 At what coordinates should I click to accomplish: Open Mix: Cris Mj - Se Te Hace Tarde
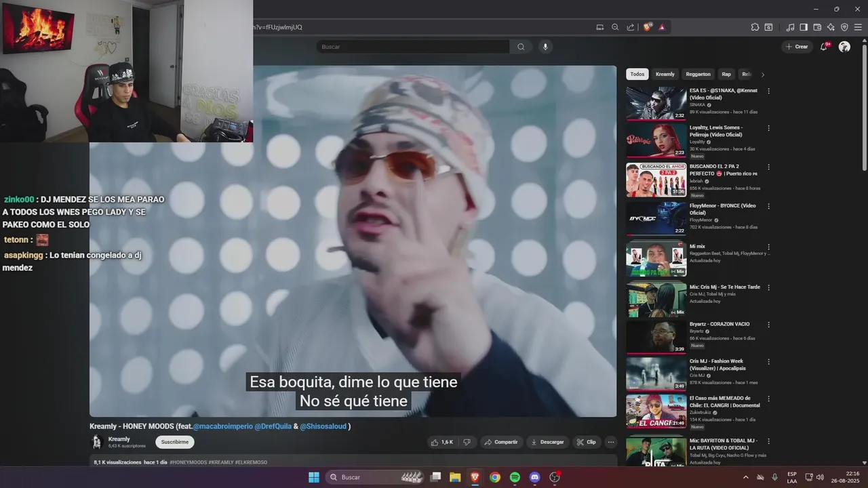coord(725,287)
